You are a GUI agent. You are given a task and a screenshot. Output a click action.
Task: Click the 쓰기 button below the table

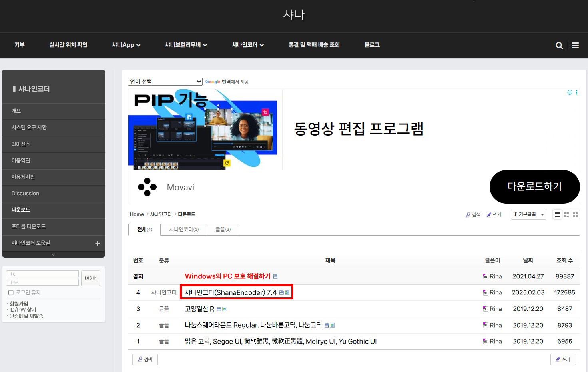(563, 359)
